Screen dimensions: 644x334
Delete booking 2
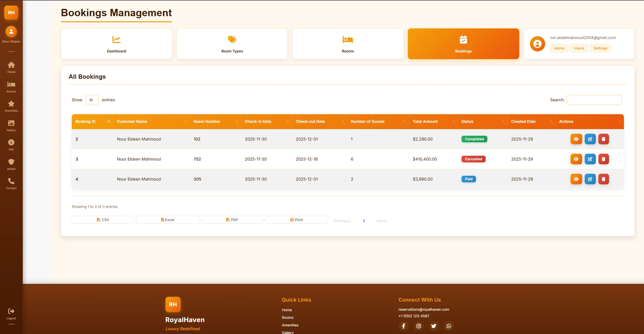point(603,139)
